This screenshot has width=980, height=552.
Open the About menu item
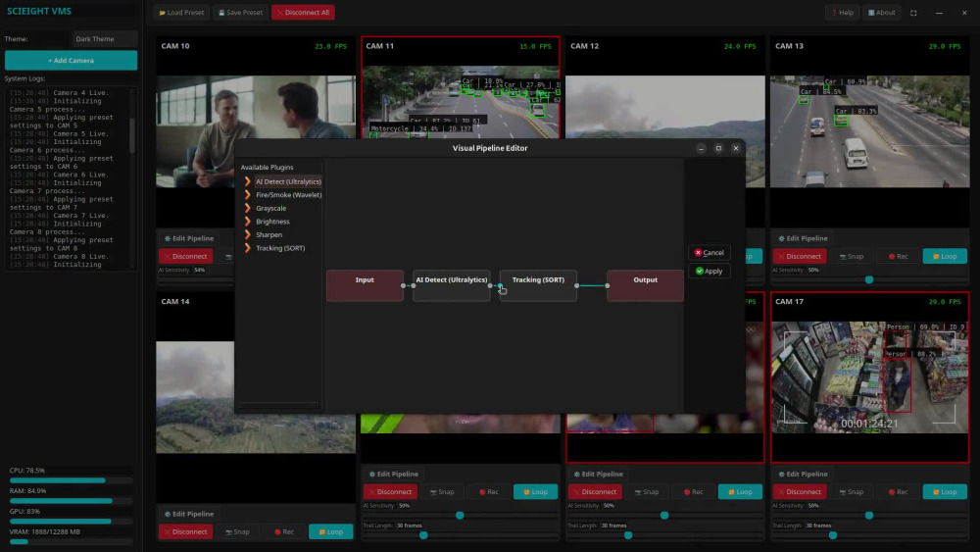[881, 13]
